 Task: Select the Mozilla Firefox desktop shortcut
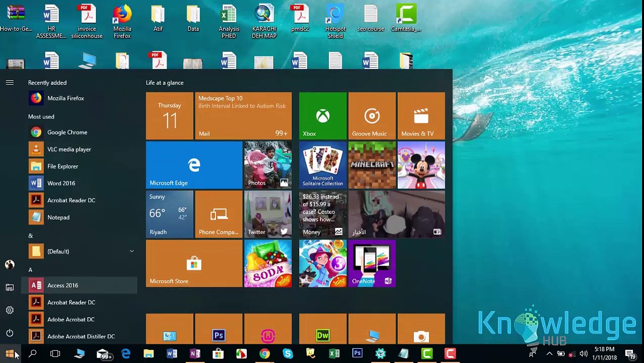tap(122, 22)
